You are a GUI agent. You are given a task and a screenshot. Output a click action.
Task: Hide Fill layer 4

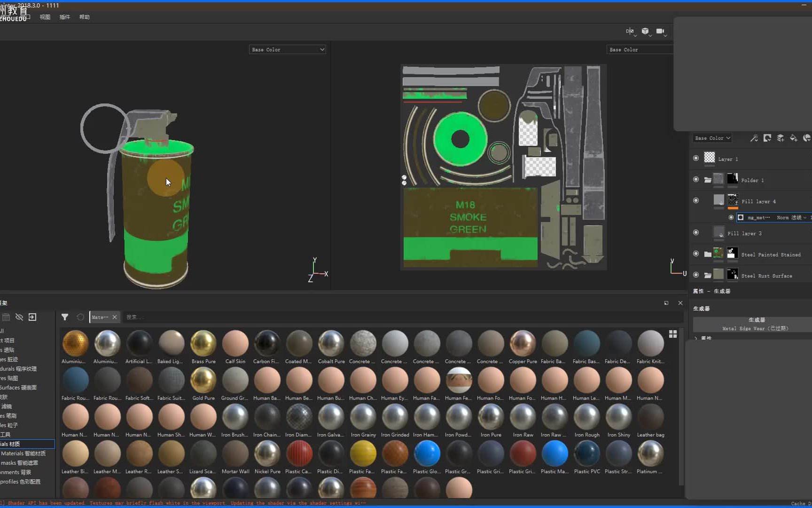pos(696,200)
